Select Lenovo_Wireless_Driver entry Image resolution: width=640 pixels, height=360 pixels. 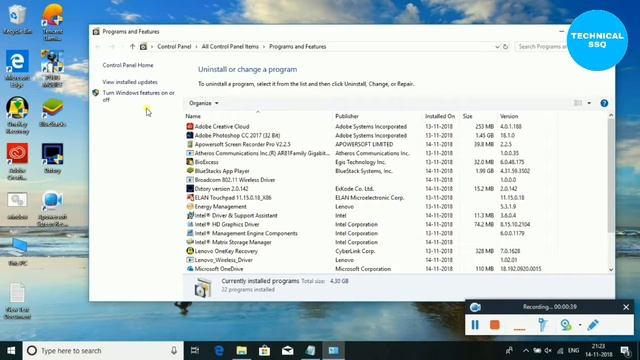point(224,260)
